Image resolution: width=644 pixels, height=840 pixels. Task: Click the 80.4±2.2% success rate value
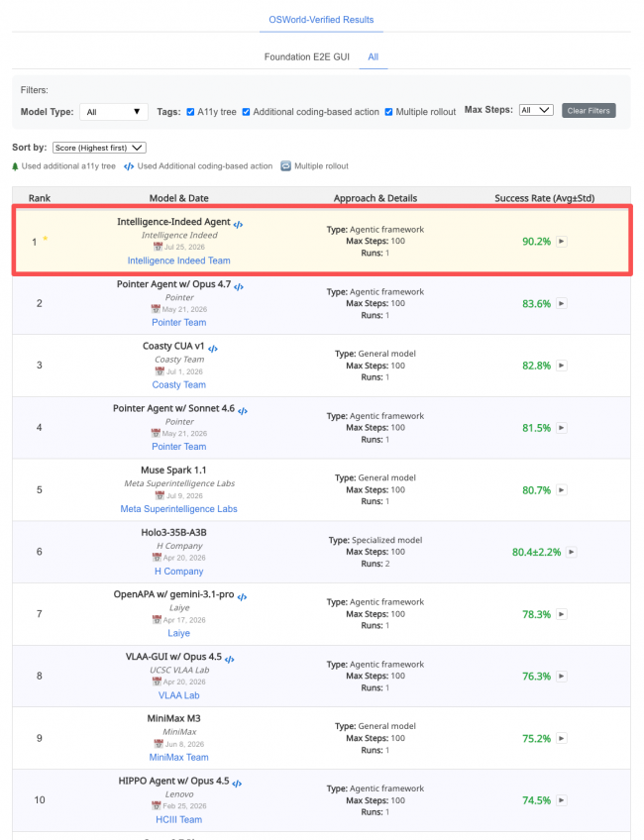(536, 553)
